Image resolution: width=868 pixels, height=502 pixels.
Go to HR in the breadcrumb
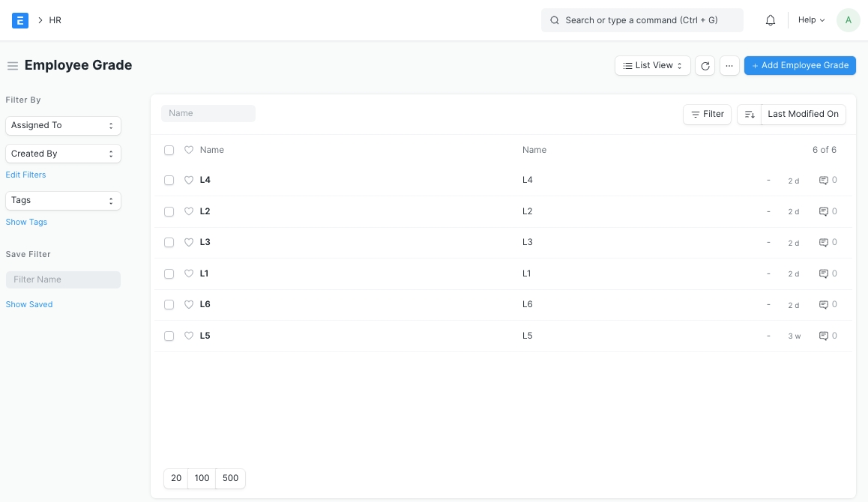pyautogui.click(x=55, y=20)
